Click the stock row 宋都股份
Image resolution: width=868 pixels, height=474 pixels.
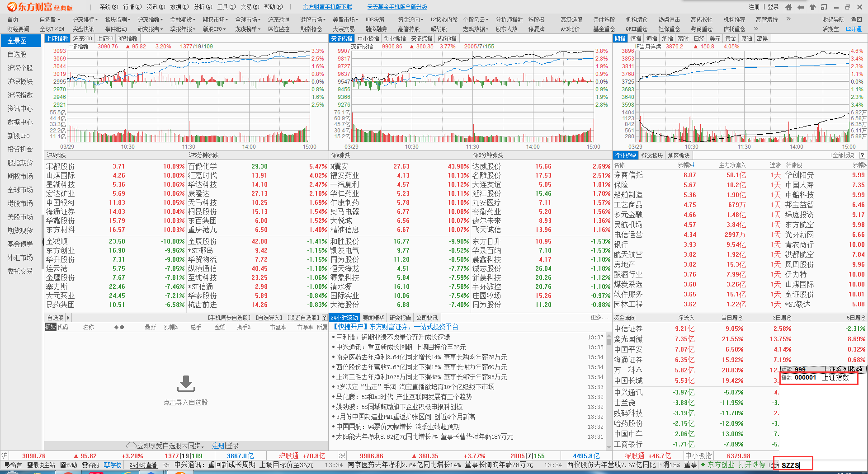(115, 166)
